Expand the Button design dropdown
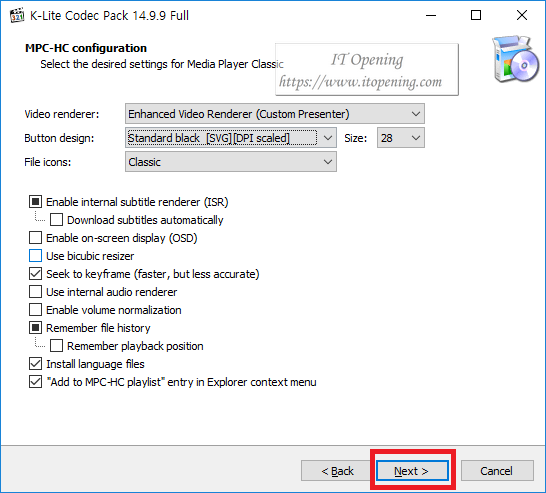546x493 pixels. [x=231, y=138]
